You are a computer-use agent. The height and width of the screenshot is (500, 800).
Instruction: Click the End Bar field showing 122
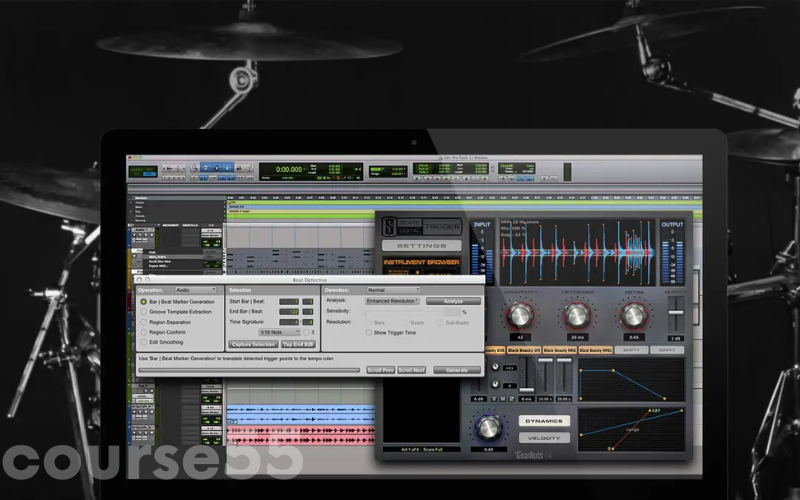click(289, 312)
